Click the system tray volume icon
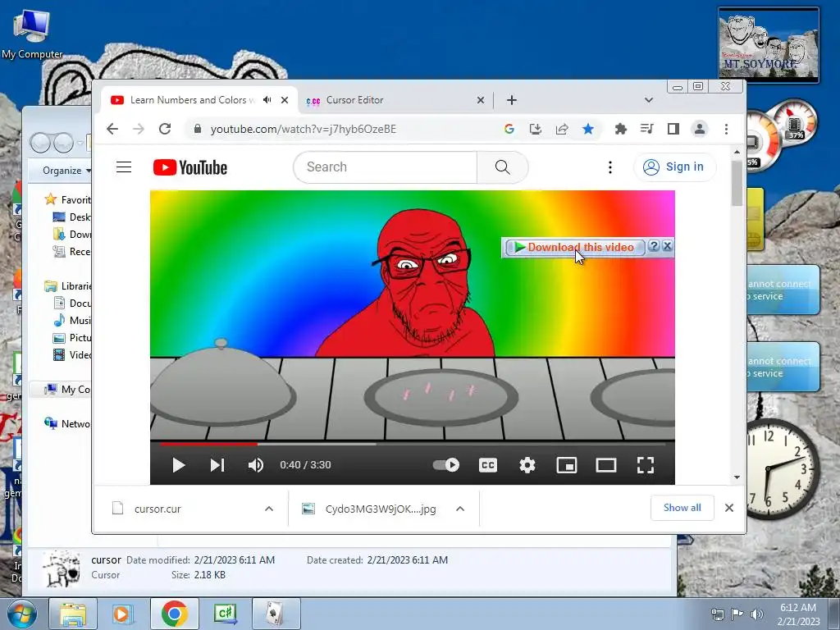 click(x=757, y=614)
